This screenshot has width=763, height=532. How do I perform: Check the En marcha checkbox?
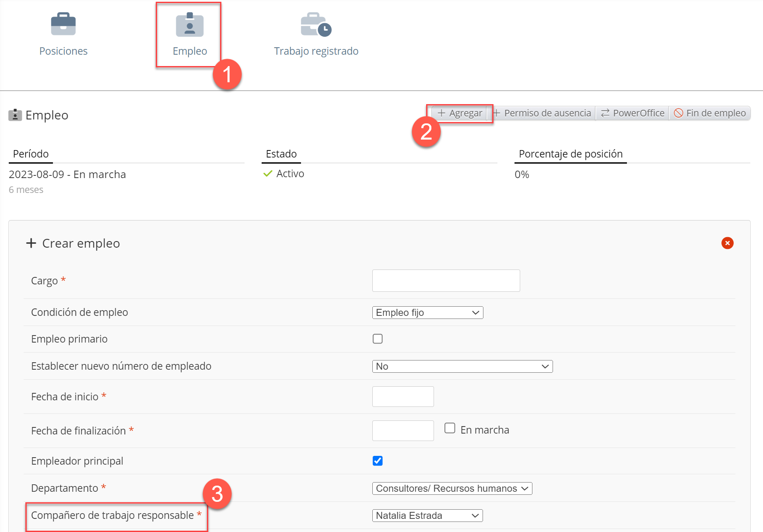(x=450, y=428)
